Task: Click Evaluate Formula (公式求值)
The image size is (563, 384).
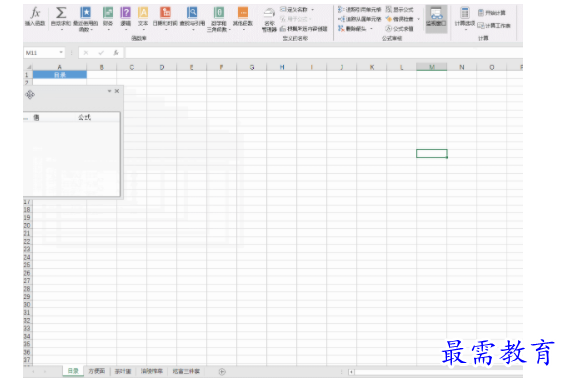Action: tap(399, 28)
